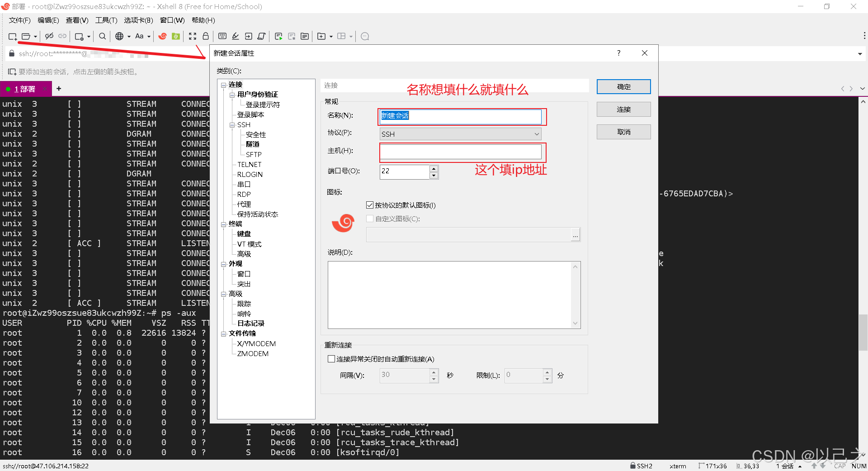Open a new session with the New icon
This screenshot has height=471, width=868.
click(12, 36)
